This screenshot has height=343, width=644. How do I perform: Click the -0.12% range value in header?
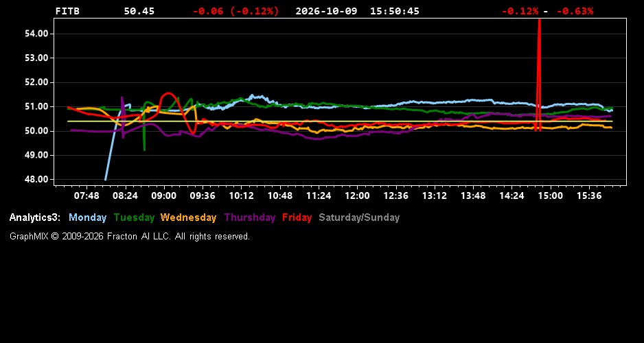(520, 12)
